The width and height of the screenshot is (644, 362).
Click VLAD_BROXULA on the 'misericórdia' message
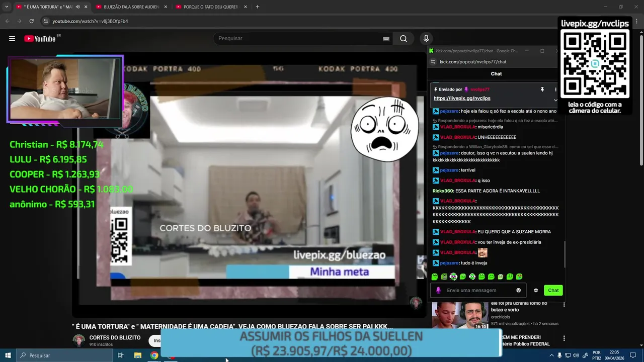click(457, 127)
